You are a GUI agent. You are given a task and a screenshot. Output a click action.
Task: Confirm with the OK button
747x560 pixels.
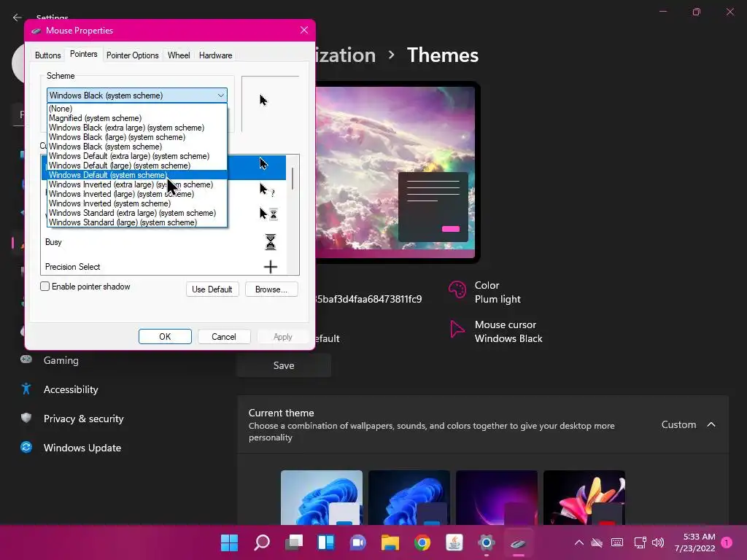click(165, 337)
